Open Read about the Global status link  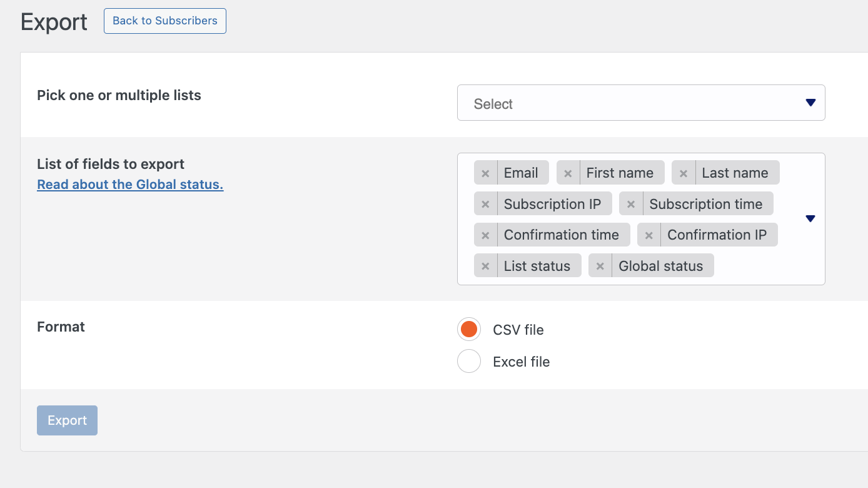click(x=130, y=185)
